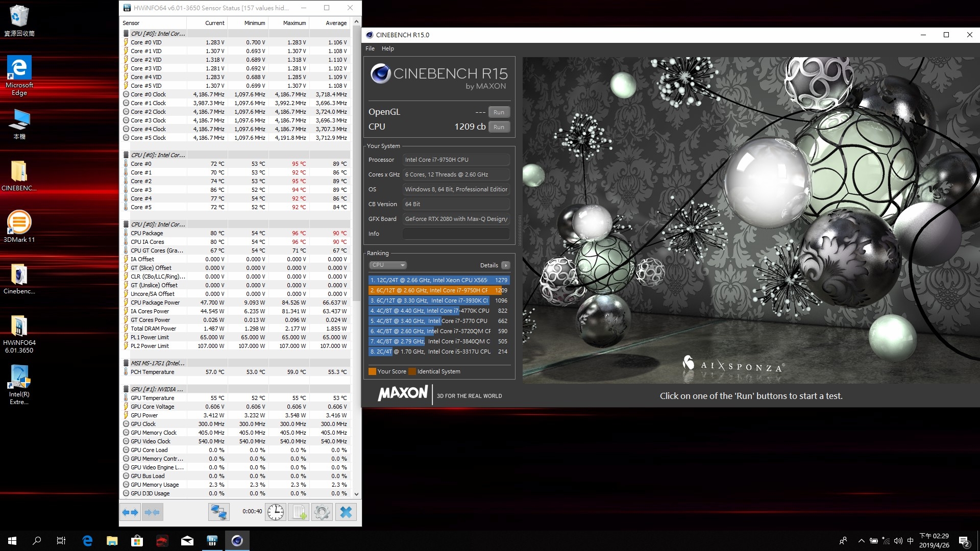Open Cinebench File menu
The image size is (980, 551).
(x=370, y=48)
